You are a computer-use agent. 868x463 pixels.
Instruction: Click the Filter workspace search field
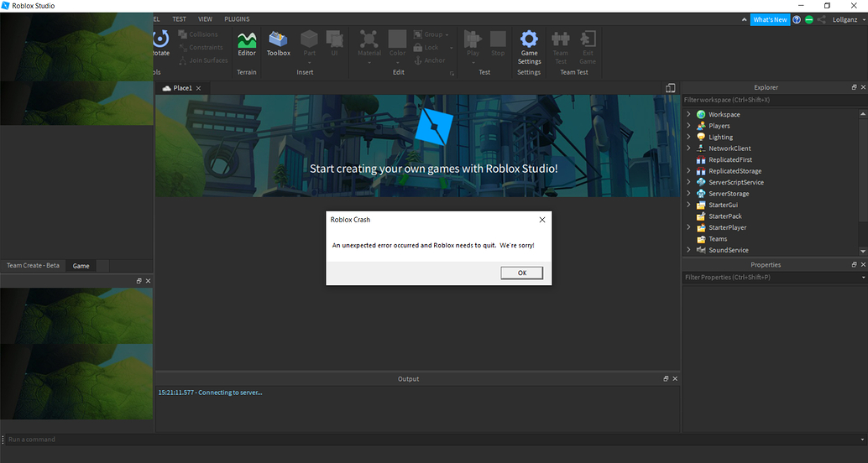(x=775, y=100)
